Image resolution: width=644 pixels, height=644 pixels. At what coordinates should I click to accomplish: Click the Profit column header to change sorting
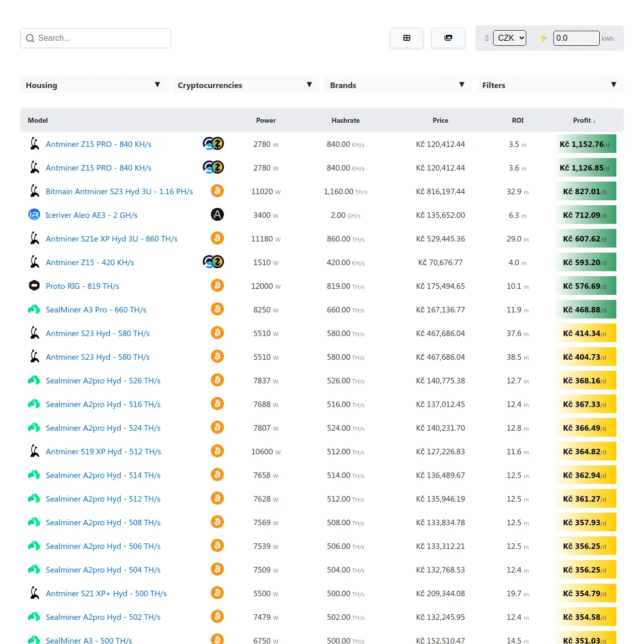tap(584, 120)
